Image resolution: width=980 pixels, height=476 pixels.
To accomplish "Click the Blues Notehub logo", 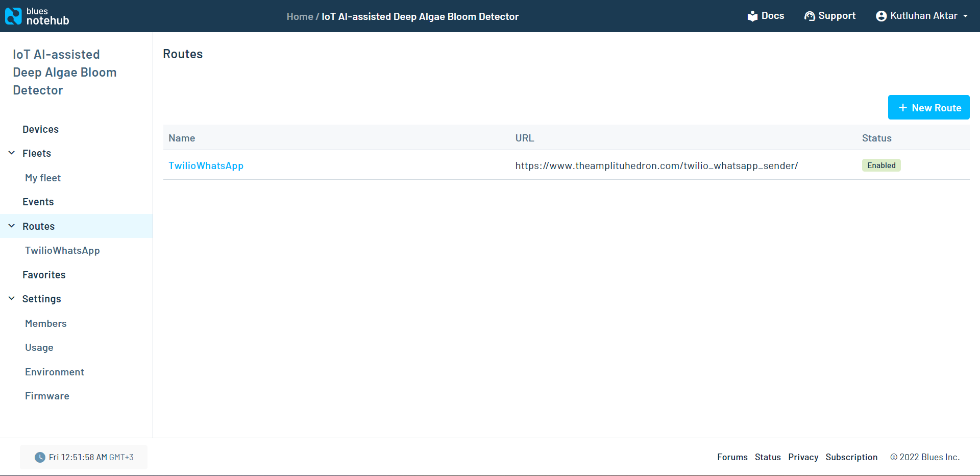I will point(37,16).
